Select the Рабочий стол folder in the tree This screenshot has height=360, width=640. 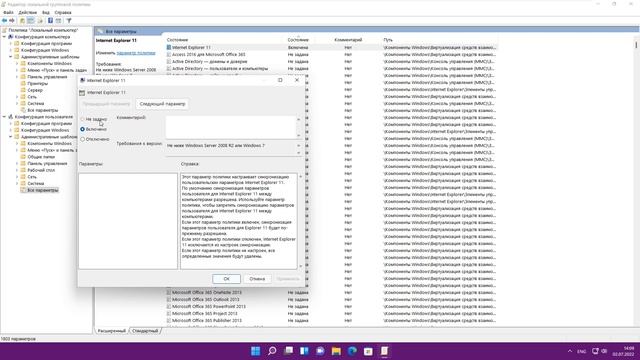pyautogui.click(x=41, y=170)
